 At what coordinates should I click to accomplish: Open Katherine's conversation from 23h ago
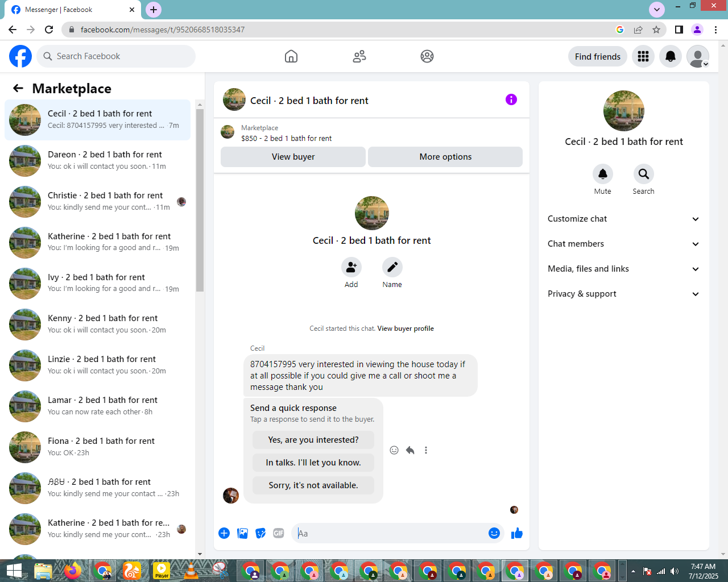point(97,529)
